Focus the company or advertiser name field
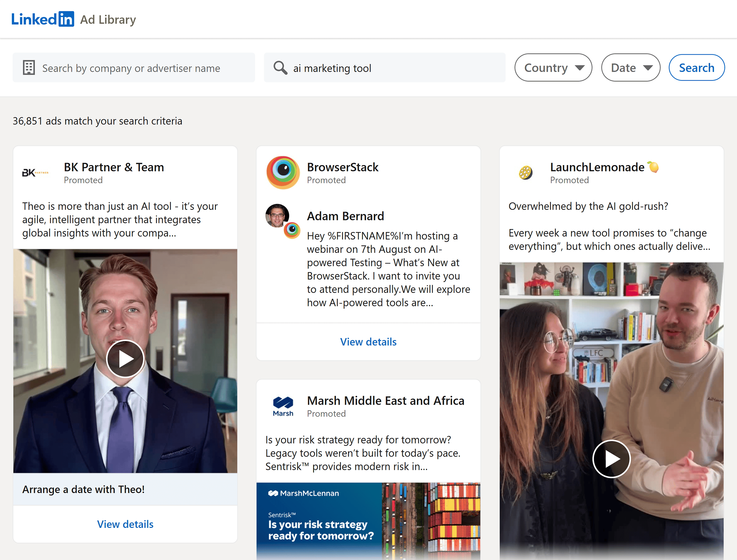Viewport: 737px width, 560px height. point(134,68)
